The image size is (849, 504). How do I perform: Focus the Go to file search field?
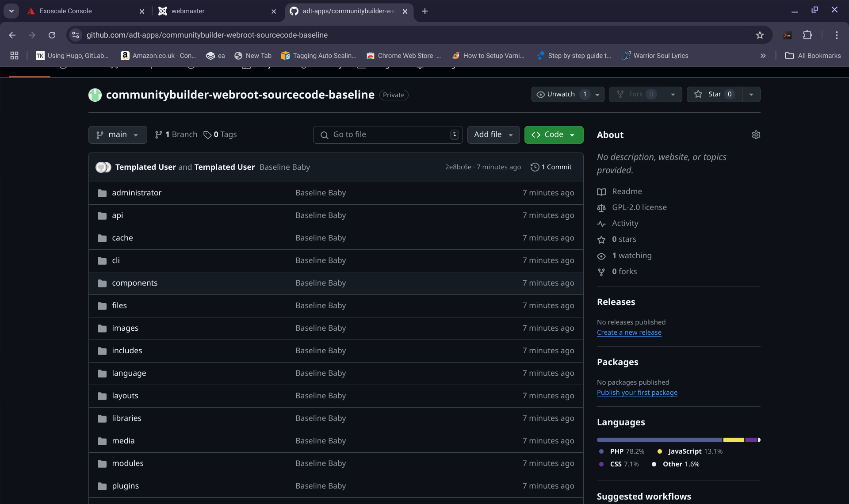[388, 135]
